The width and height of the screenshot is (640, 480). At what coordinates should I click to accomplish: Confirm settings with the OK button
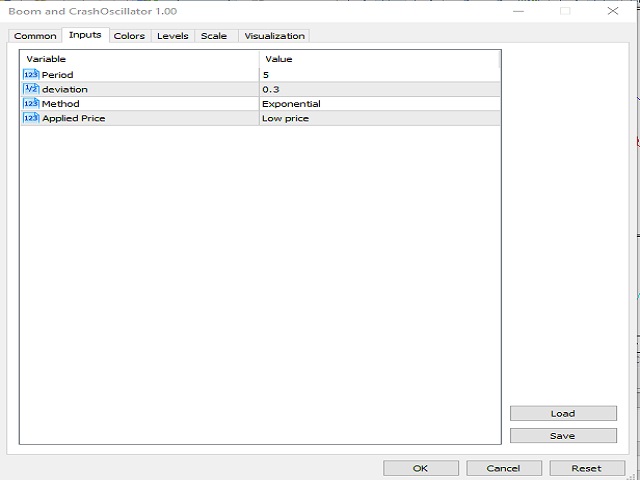(421, 467)
